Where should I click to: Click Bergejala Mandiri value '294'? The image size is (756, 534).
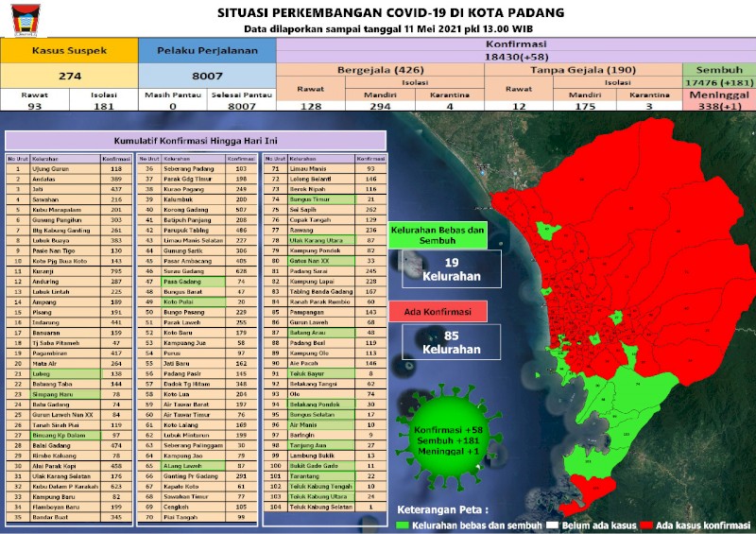(x=381, y=106)
